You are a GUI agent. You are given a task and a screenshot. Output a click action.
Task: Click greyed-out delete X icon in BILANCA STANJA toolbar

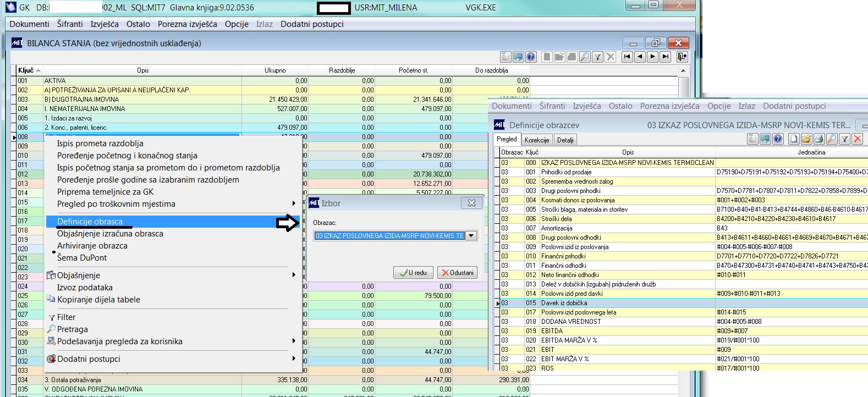pyautogui.click(x=610, y=57)
